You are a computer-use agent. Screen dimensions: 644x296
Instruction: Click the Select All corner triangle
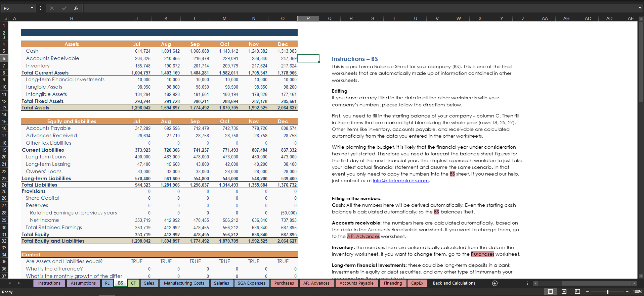[5, 19]
